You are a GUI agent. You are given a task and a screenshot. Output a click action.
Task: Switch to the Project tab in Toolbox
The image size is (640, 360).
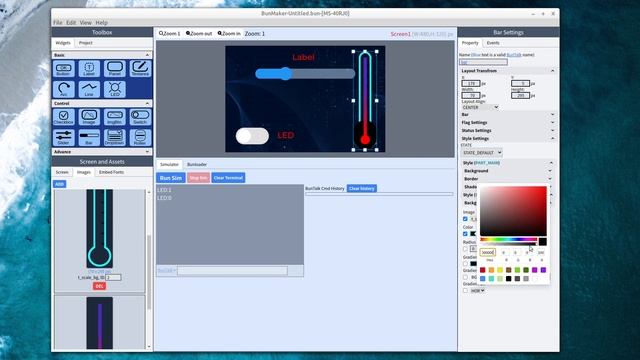[86, 43]
